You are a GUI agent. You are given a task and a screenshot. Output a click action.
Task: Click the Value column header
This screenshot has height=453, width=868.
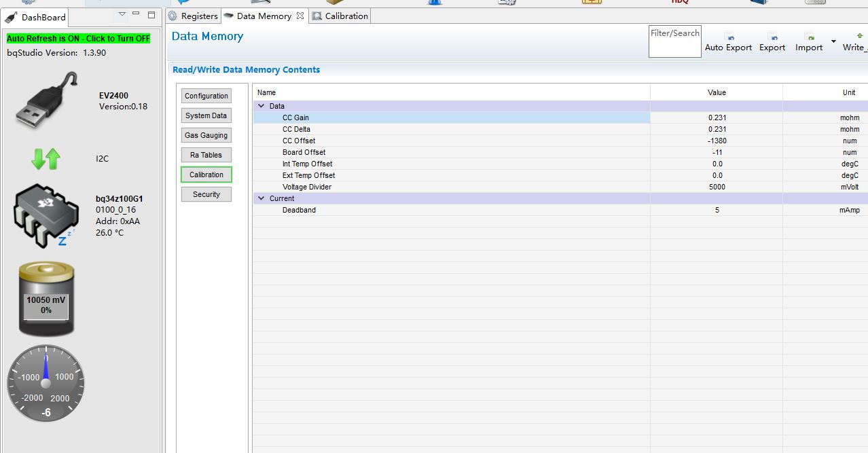tap(717, 92)
